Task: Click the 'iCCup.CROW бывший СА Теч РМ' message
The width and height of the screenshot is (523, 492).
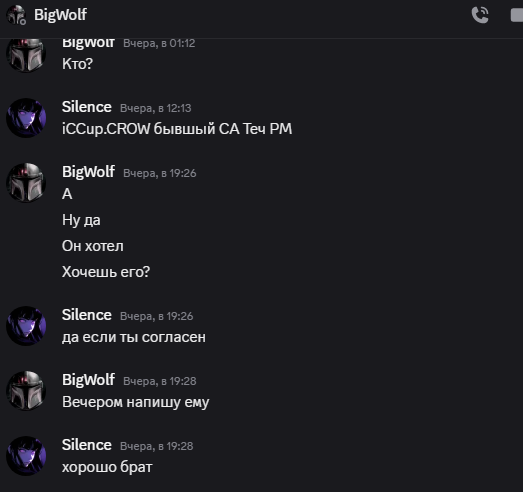Action: tap(177, 129)
